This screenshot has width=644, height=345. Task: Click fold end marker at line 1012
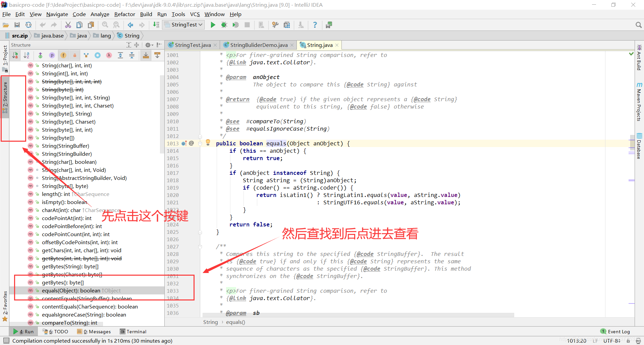tap(200, 136)
